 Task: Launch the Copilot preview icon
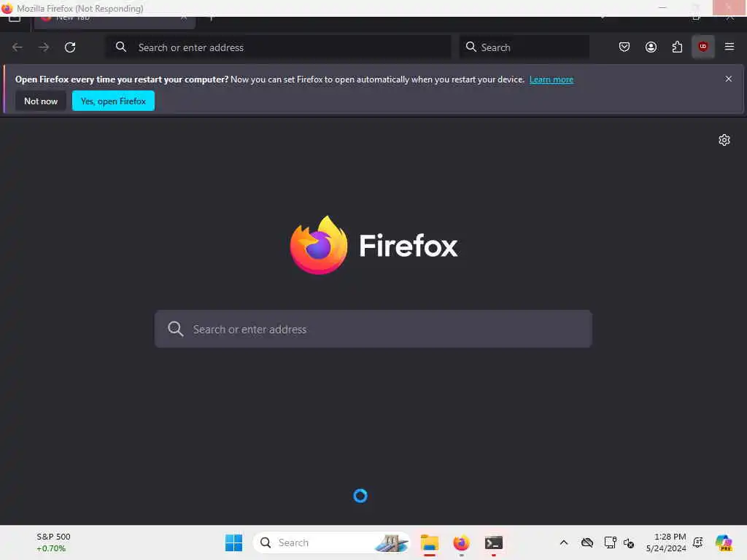click(x=724, y=542)
